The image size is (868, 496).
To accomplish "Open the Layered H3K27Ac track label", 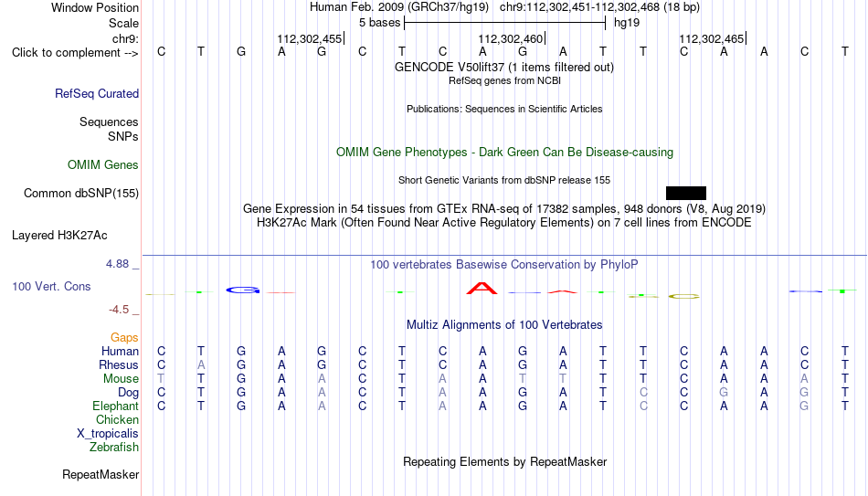I will click(59, 236).
